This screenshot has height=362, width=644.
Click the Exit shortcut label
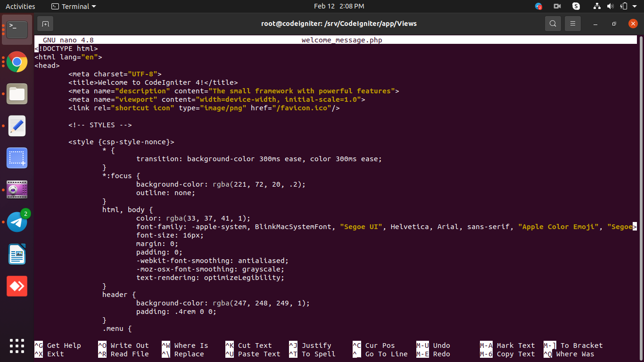(x=56, y=354)
